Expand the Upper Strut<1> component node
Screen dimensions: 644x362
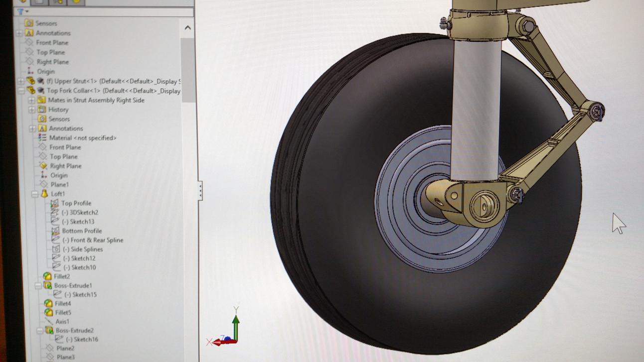point(21,81)
